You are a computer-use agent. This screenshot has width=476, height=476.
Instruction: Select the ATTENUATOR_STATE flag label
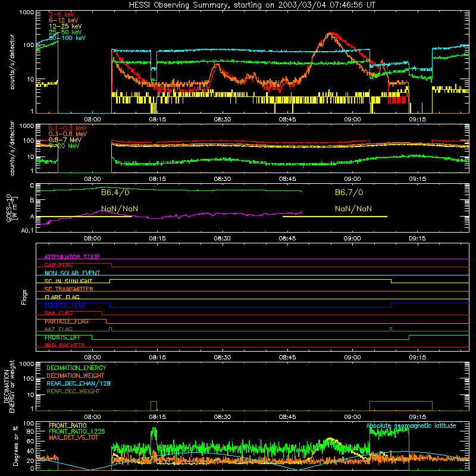pos(72,257)
